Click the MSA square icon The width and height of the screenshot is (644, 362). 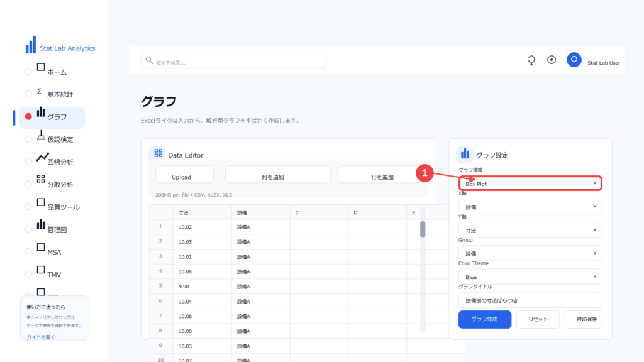point(41,247)
